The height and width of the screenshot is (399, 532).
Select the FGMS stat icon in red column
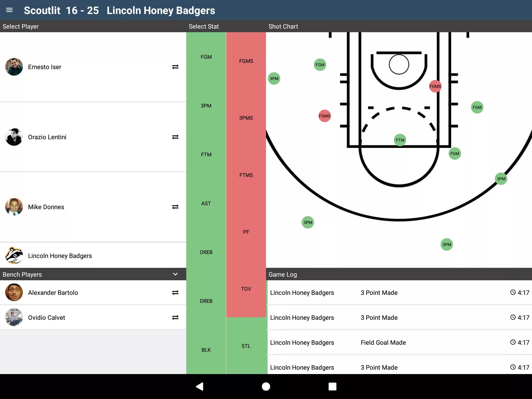click(x=246, y=61)
